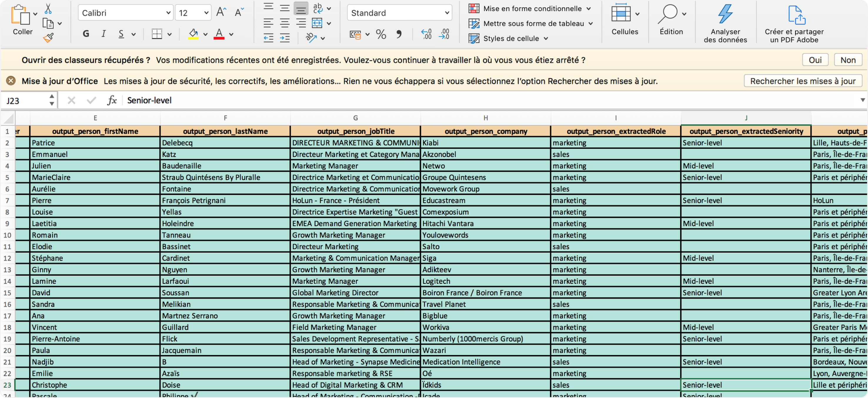
Task: Click the Coller paste icon
Action: [x=20, y=15]
